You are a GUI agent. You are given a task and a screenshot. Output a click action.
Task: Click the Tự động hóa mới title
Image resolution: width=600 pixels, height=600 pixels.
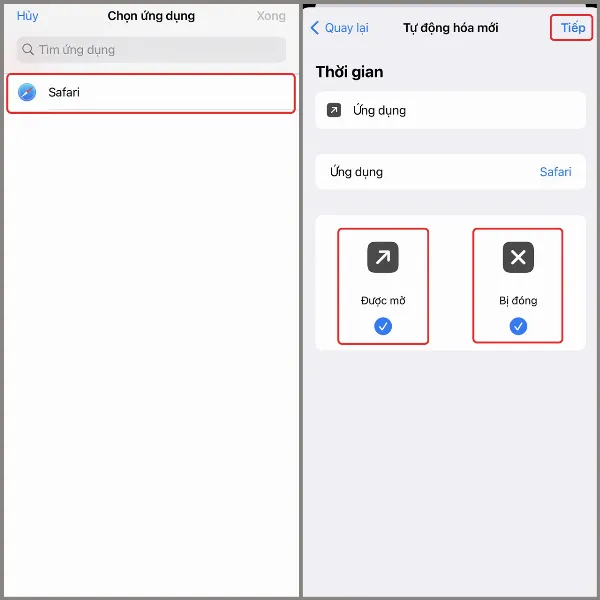coord(451,28)
